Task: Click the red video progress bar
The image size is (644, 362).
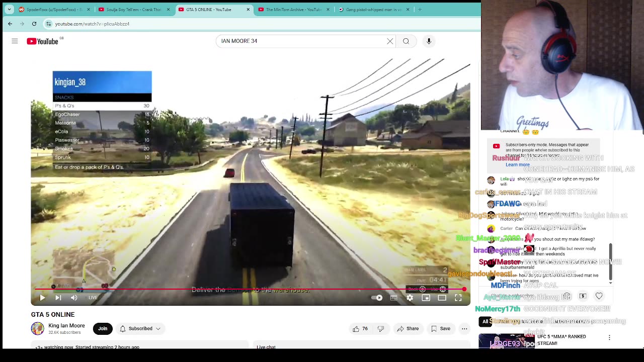Action: pos(250,290)
